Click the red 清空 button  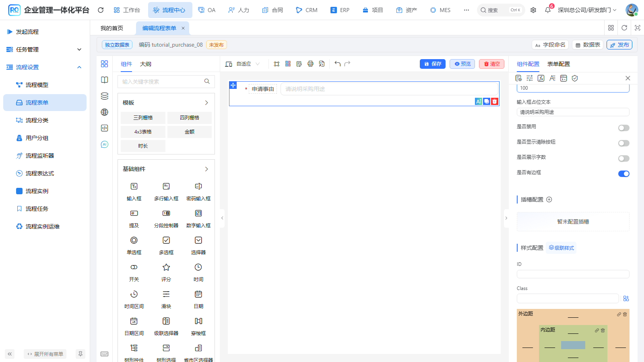(x=491, y=64)
